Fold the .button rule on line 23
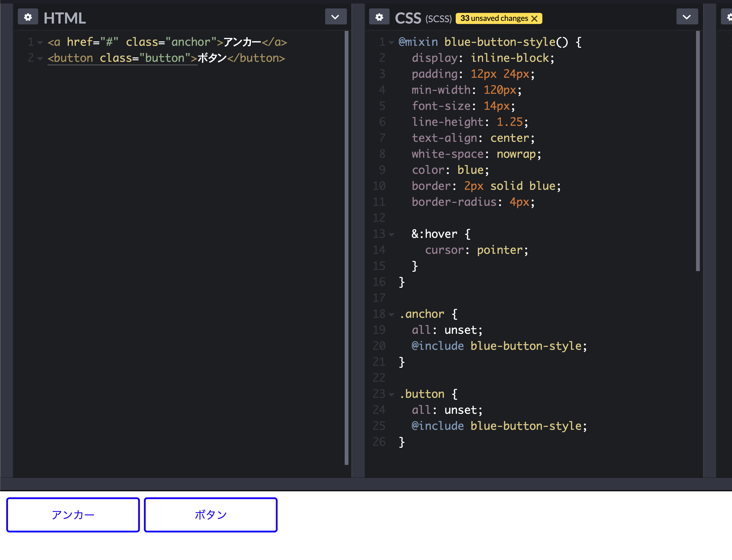The height and width of the screenshot is (560, 732). click(x=392, y=395)
